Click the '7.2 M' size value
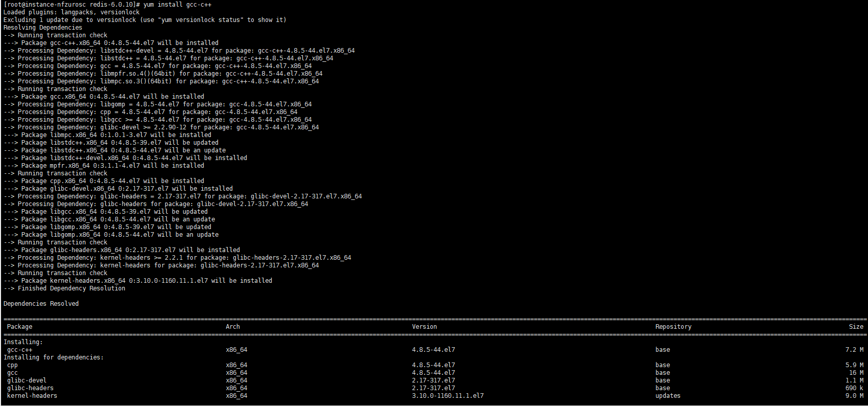Image resolution: width=868 pixels, height=406 pixels. coord(855,350)
